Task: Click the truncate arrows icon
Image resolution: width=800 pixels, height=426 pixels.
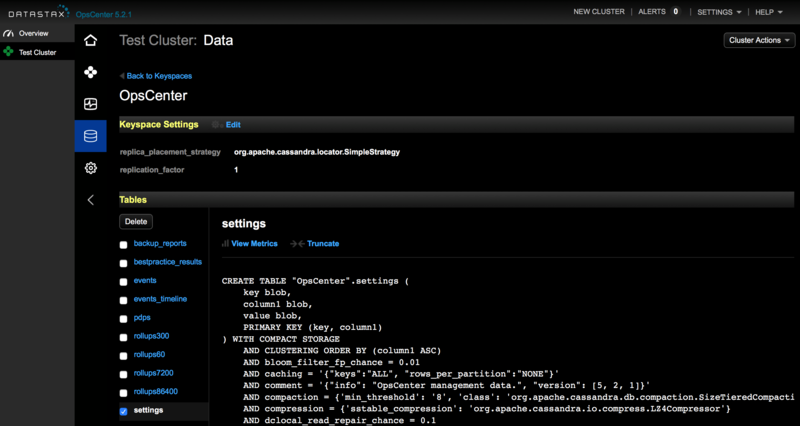Action: pyautogui.click(x=297, y=244)
